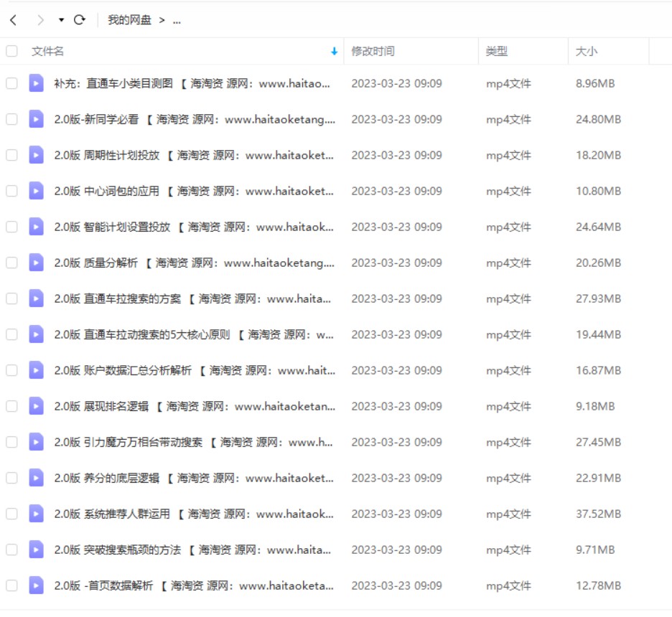Screen dimensions: 672x617
Task: Select file name 2.0版 突破搜索瓶颈的方法
Action: point(192,550)
